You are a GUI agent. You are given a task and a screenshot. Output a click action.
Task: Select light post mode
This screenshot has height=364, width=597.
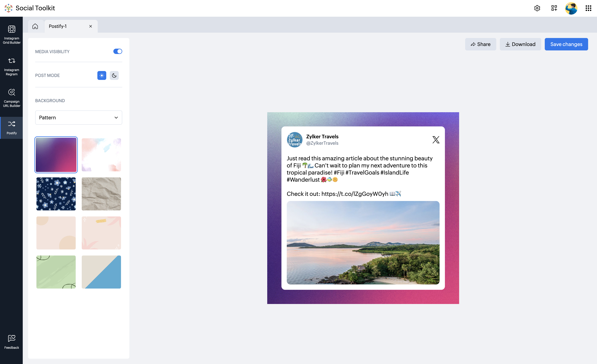click(101, 75)
